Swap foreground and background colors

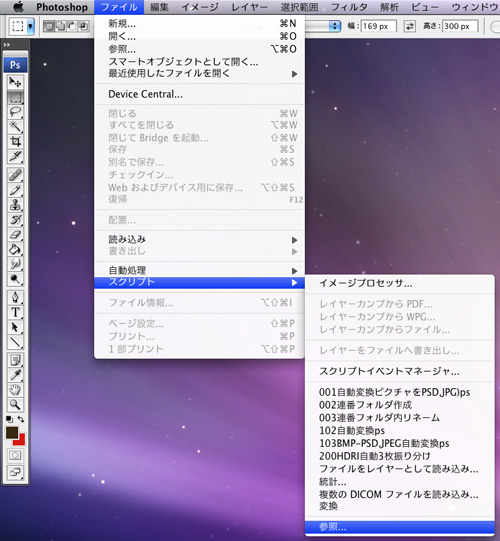click(21, 419)
